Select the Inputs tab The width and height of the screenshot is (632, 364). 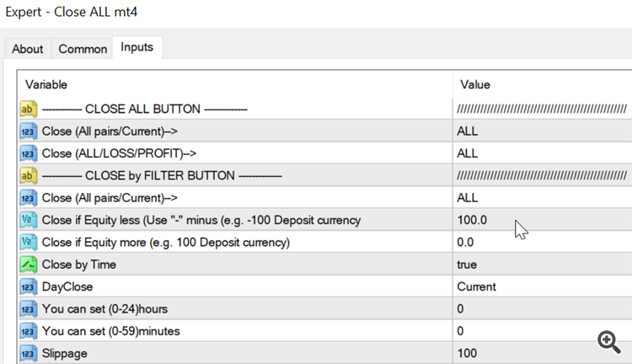137,47
